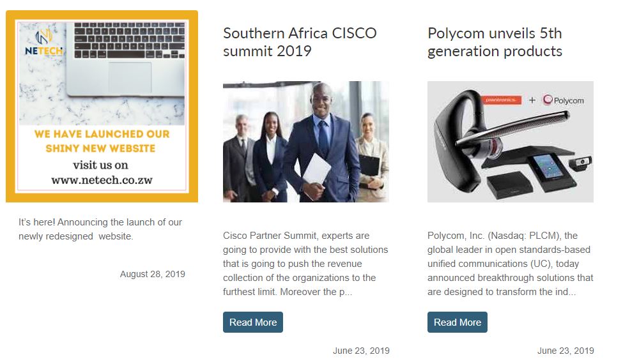This screenshot has height=364, width=623.
Task: Click the June 23, 2019 date under Cisco post
Action: 360,351
